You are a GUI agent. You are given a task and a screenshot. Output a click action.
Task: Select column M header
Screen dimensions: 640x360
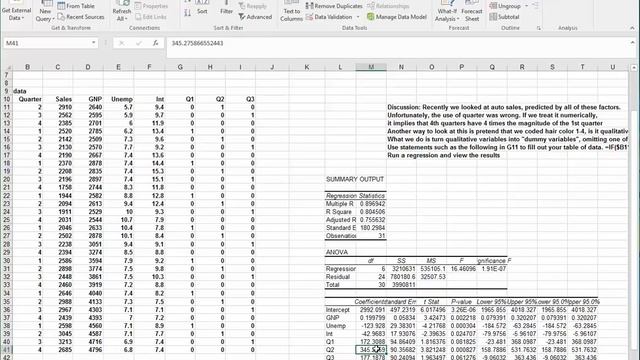click(371, 67)
